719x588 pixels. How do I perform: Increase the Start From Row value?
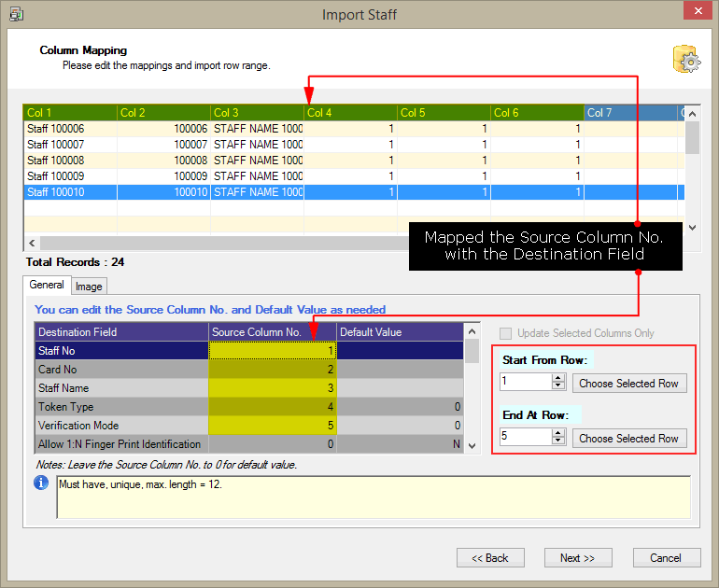tap(558, 378)
